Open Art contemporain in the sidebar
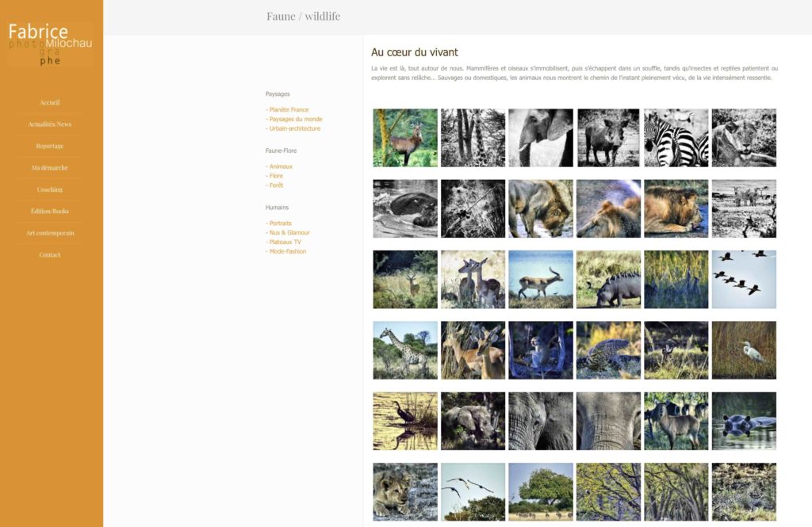This screenshot has height=527, width=812. (50, 233)
